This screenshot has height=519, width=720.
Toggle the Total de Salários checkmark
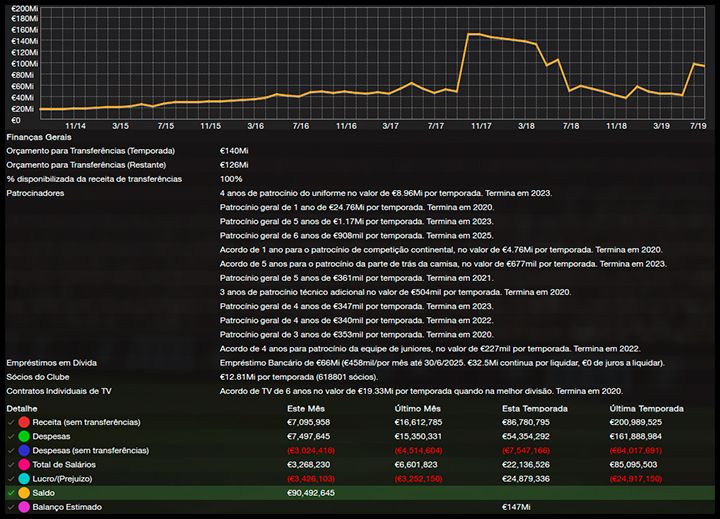pos(10,465)
